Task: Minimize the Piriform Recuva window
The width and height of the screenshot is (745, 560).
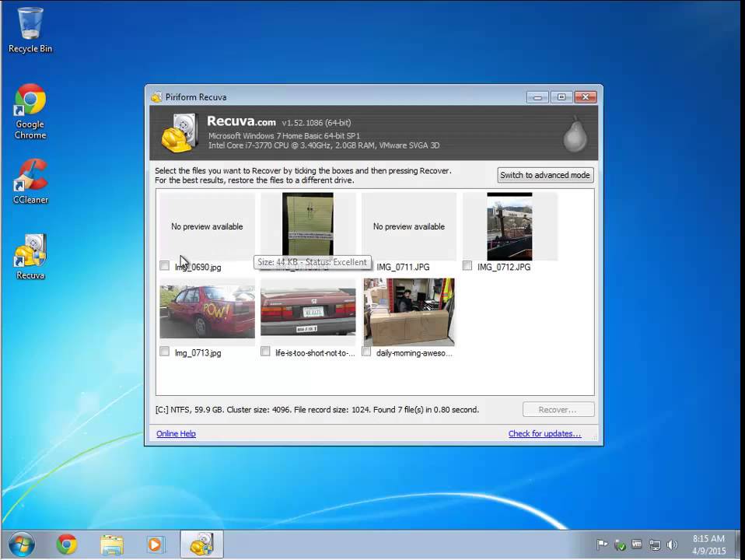Action: click(537, 97)
